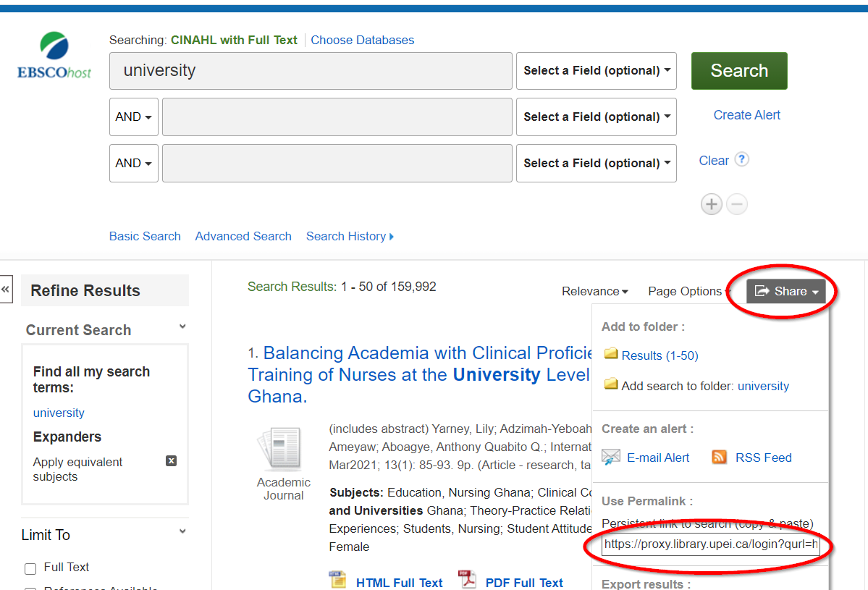Click the EBSCOhost logo

[54, 56]
